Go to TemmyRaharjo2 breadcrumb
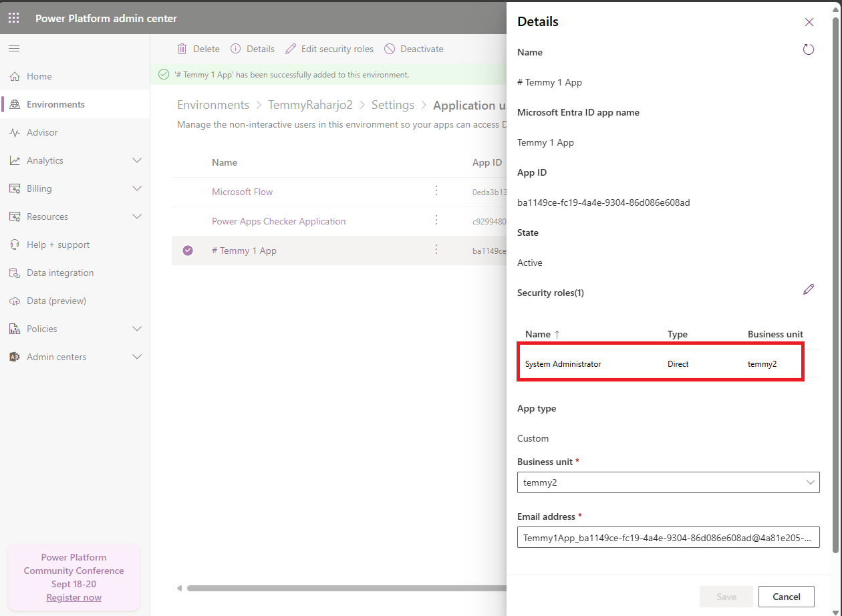 tap(310, 105)
